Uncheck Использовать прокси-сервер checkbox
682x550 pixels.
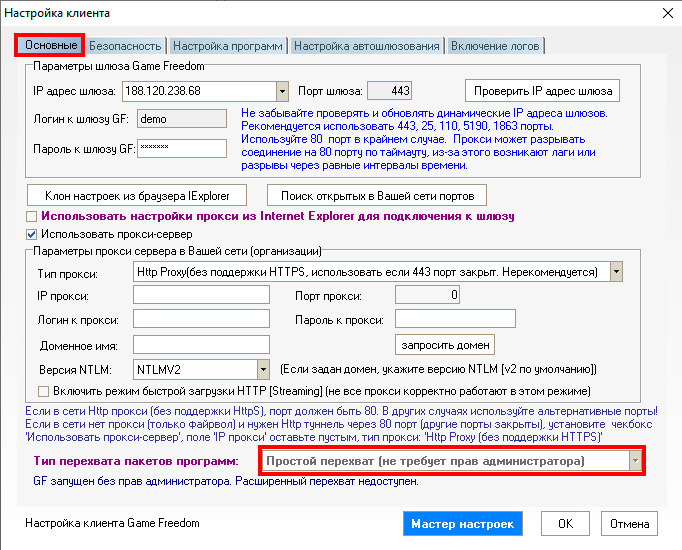click(31, 235)
